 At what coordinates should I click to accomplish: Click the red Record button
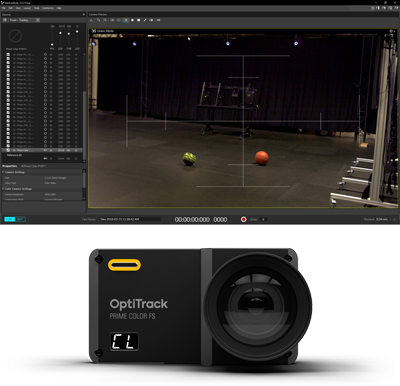tap(244, 219)
